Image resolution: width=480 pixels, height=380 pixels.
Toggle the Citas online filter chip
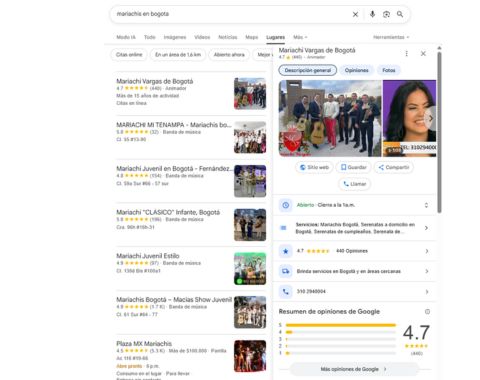[x=129, y=55]
